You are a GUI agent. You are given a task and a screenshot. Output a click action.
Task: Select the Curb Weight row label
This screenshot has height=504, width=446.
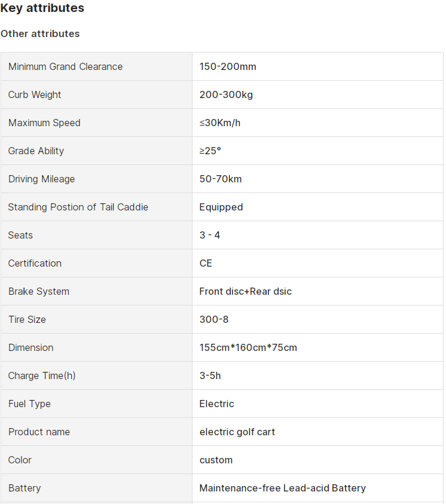(35, 95)
